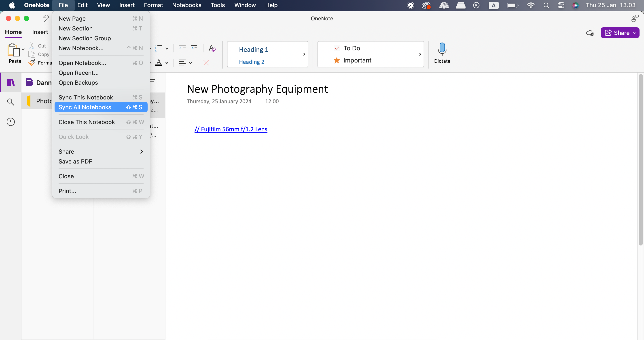Expand the heading styles gallery chevron
This screenshot has width=644, height=340.
304,54
